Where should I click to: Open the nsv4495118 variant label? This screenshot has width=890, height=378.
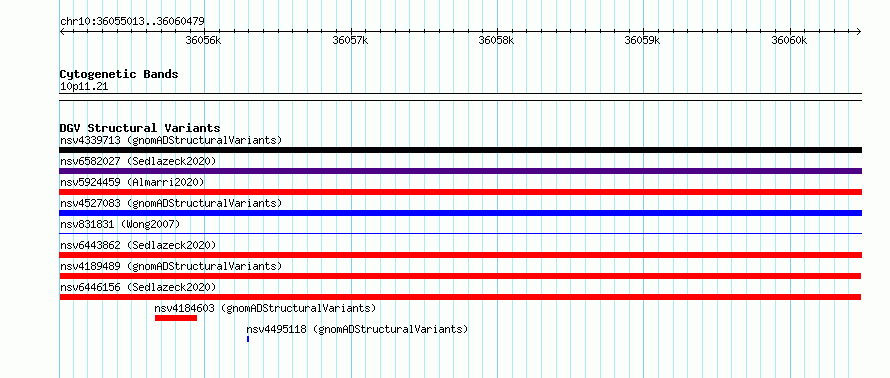coord(357,329)
